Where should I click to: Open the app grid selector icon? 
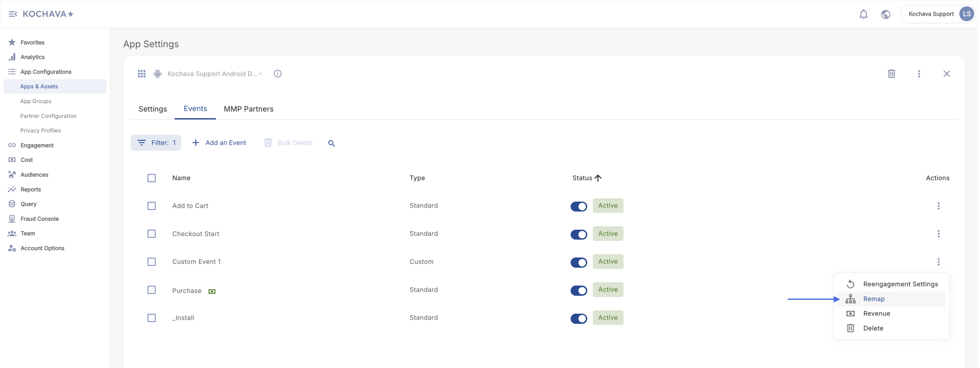pos(142,74)
